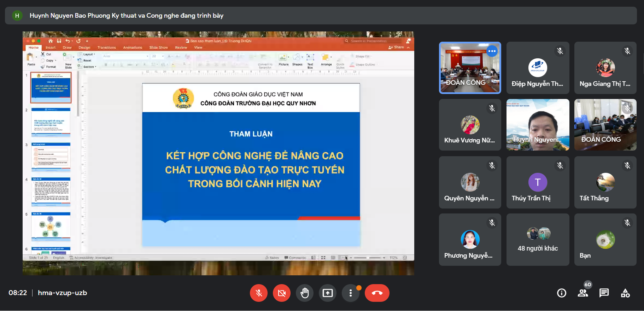644x311 pixels.
Task: Raise your hand in the meeting
Action: pyautogui.click(x=305, y=293)
